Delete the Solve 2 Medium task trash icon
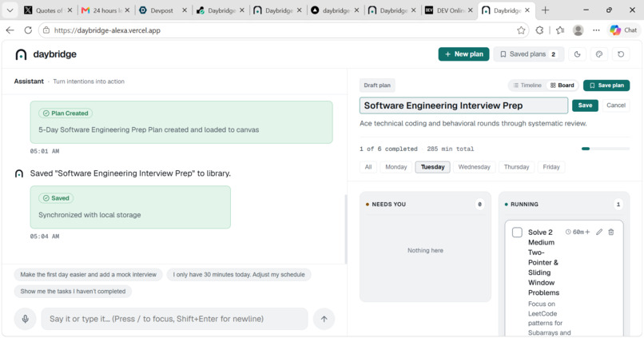The width and height of the screenshot is (644, 338). (x=611, y=232)
